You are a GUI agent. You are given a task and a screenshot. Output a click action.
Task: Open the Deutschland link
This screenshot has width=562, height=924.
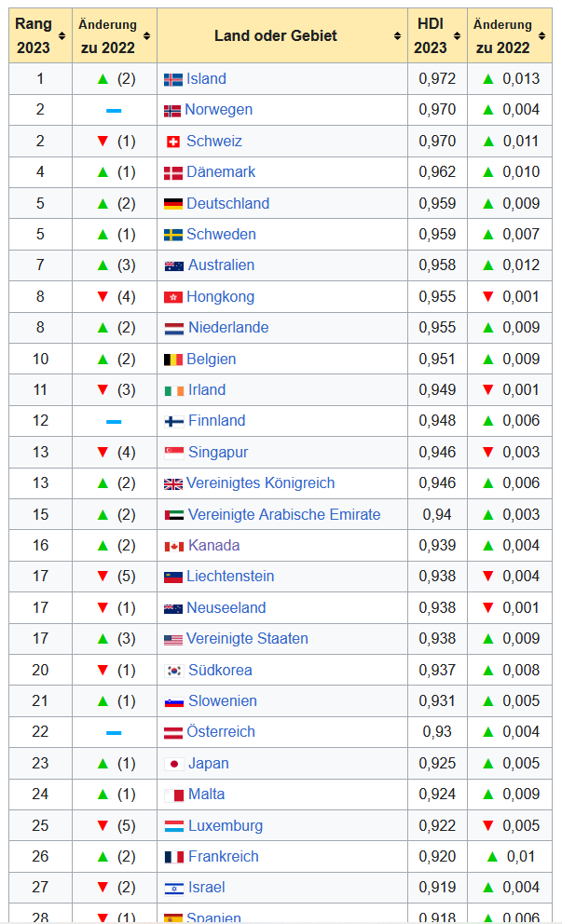227,203
